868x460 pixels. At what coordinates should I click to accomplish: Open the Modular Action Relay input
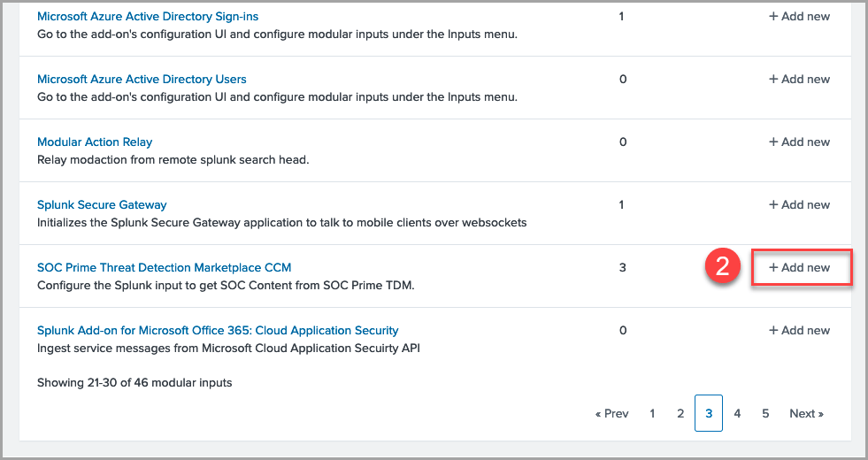click(x=95, y=142)
